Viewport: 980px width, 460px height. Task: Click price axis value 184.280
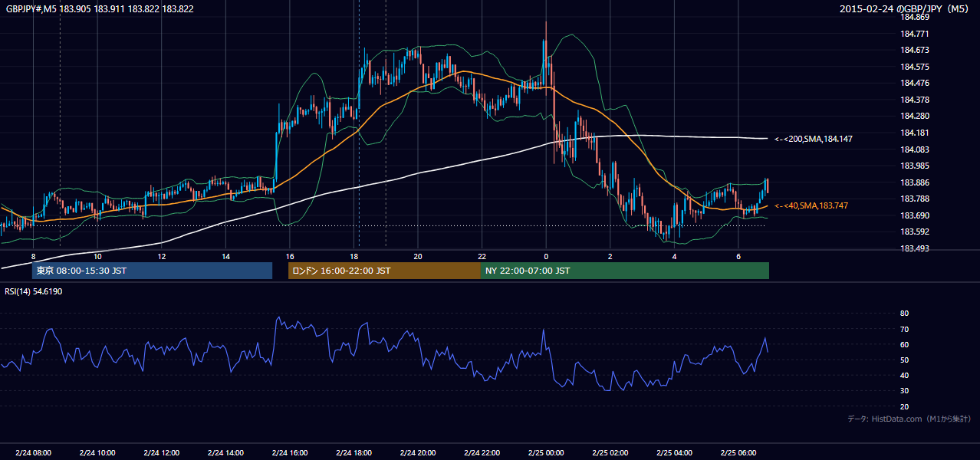coord(915,116)
